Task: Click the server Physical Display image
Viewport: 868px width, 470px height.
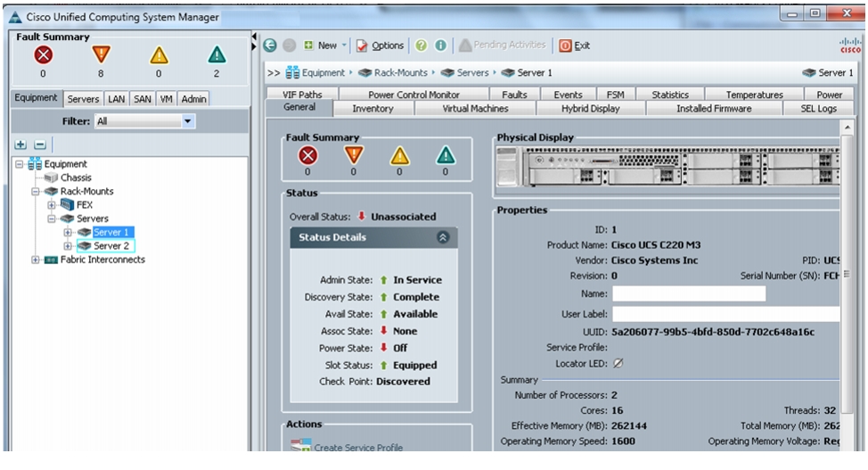Action: [667, 166]
